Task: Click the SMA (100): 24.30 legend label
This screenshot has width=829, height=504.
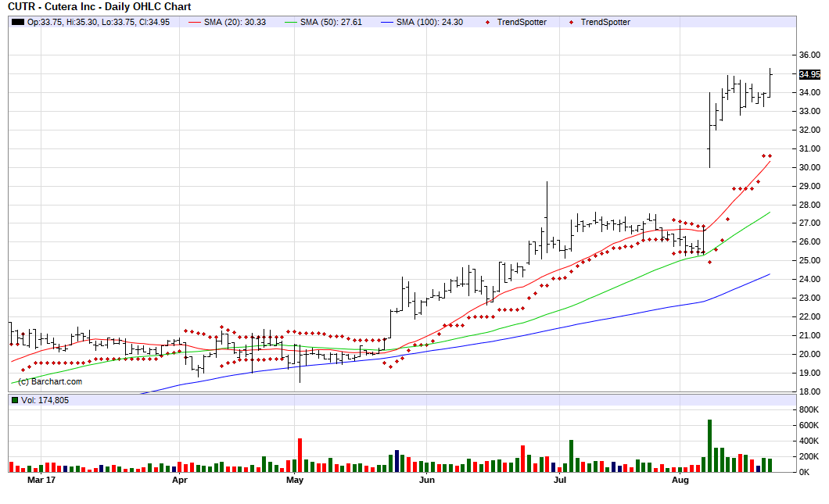Action: 429,22
